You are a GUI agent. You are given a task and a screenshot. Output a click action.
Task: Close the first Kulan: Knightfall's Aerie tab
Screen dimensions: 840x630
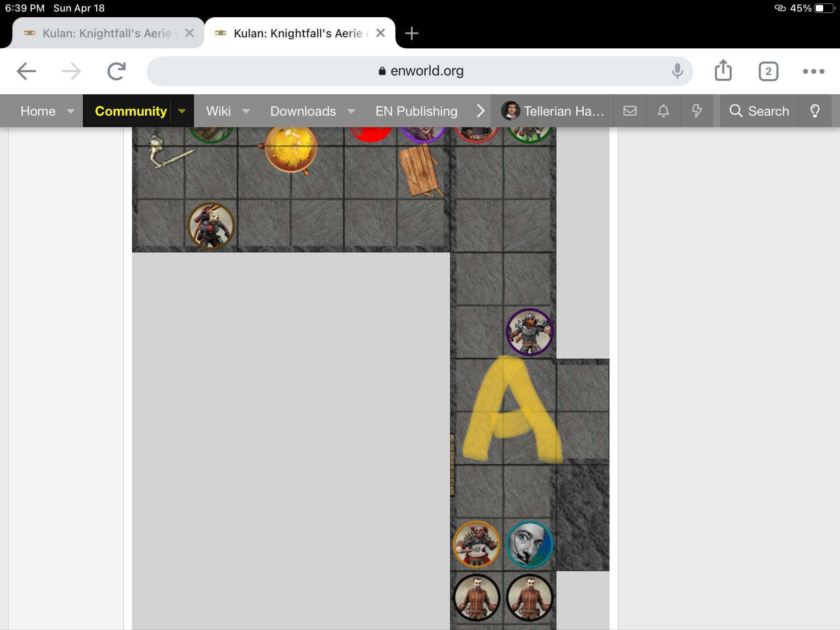[189, 33]
